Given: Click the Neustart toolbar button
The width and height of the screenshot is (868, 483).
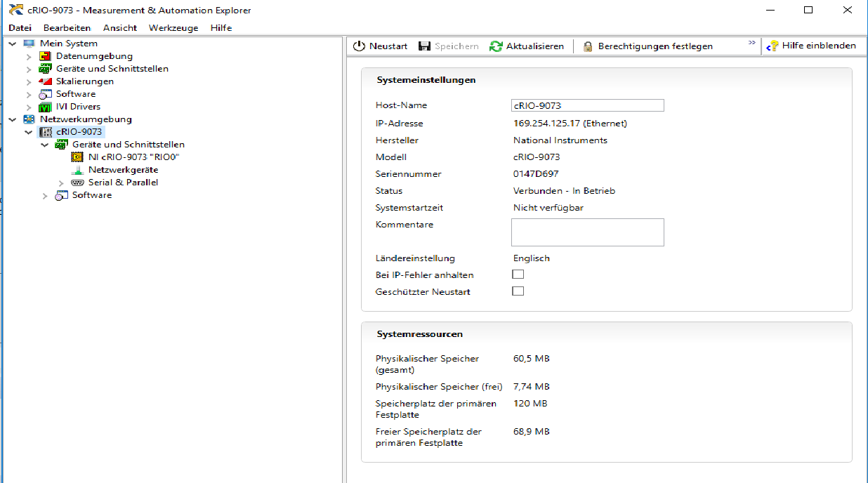Looking at the screenshot, I should (x=380, y=46).
